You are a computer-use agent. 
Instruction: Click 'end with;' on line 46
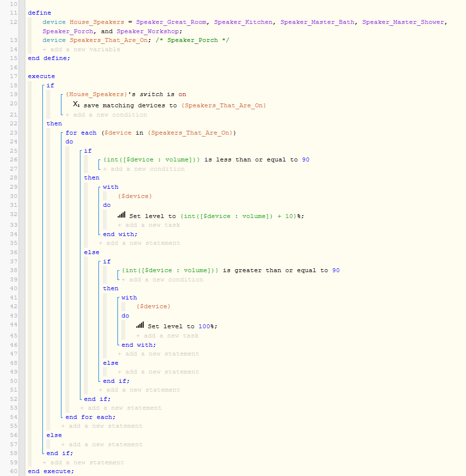tap(138, 345)
